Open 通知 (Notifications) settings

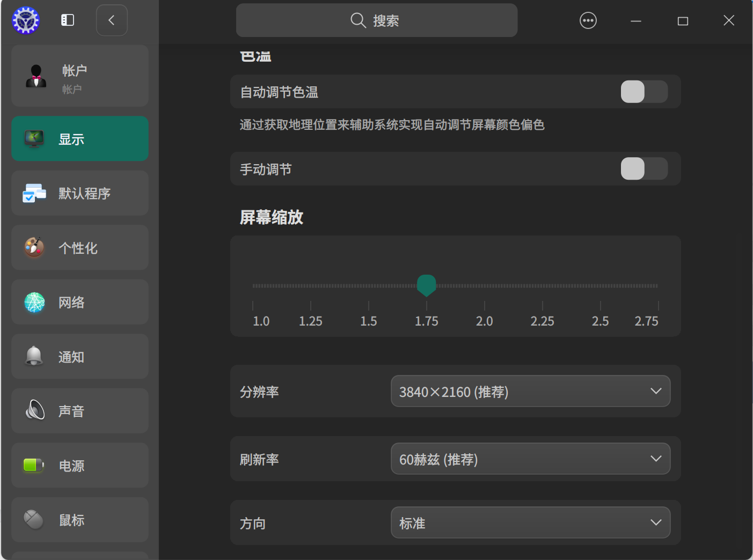(x=34, y=356)
